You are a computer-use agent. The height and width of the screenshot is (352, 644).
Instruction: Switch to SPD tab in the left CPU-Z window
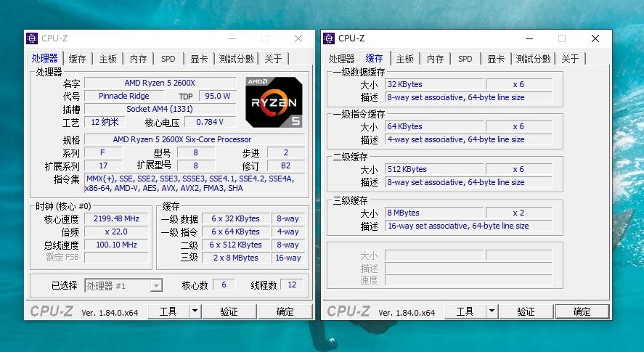(168, 59)
